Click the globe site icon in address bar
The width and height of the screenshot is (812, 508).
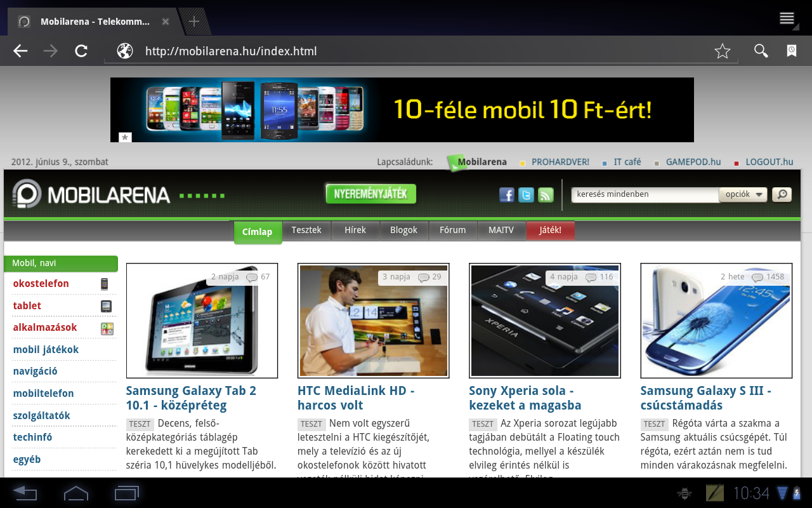pyautogui.click(x=125, y=51)
